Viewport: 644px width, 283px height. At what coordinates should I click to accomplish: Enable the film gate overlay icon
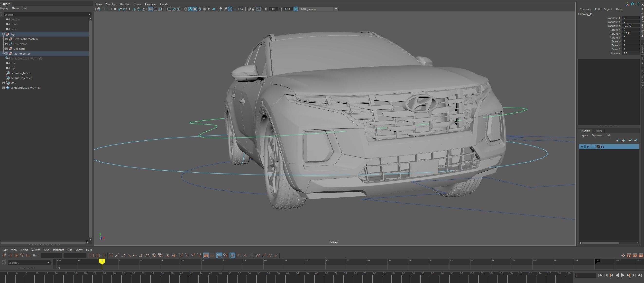click(x=155, y=9)
